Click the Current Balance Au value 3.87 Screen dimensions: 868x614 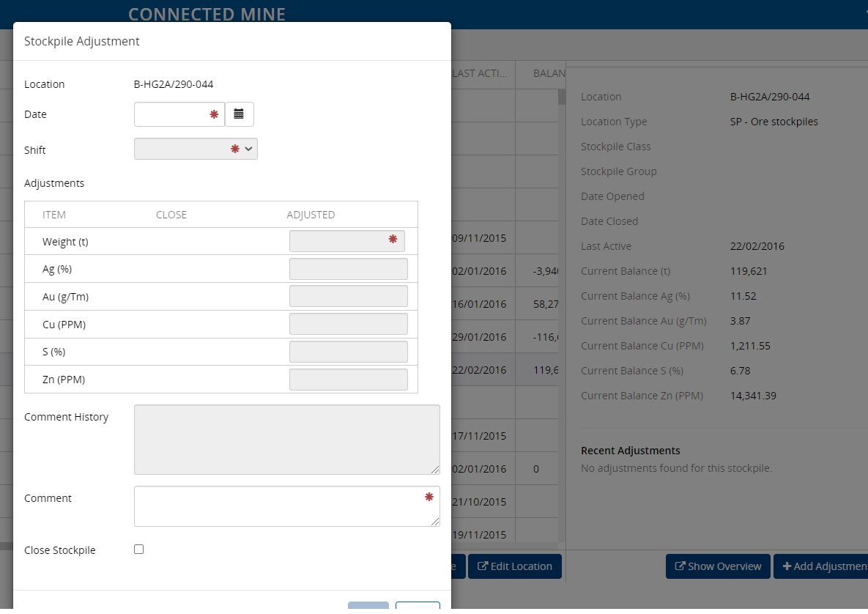(740, 321)
